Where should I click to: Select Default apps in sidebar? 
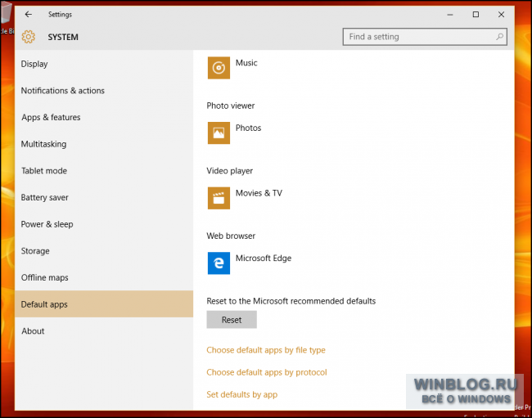tap(104, 304)
